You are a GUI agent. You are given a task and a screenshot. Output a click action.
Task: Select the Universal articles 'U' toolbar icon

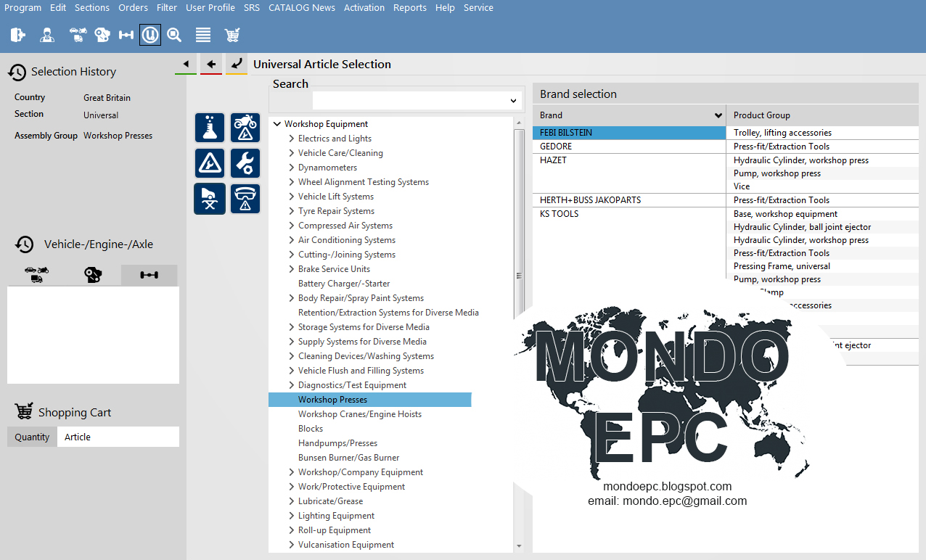pos(150,34)
